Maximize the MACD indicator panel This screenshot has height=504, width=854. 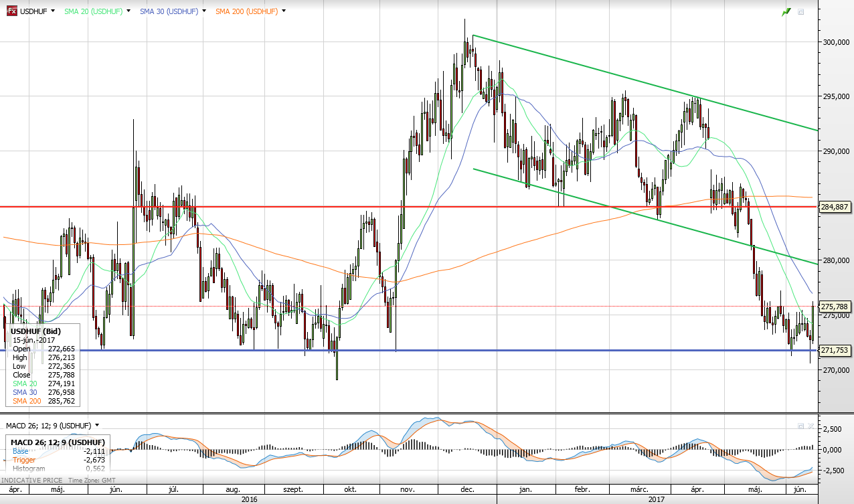[x=800, y=426]
